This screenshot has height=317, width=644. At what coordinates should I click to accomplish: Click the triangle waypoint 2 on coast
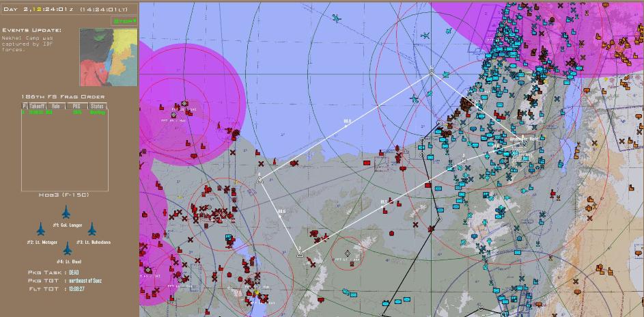[x=260, y=179]
